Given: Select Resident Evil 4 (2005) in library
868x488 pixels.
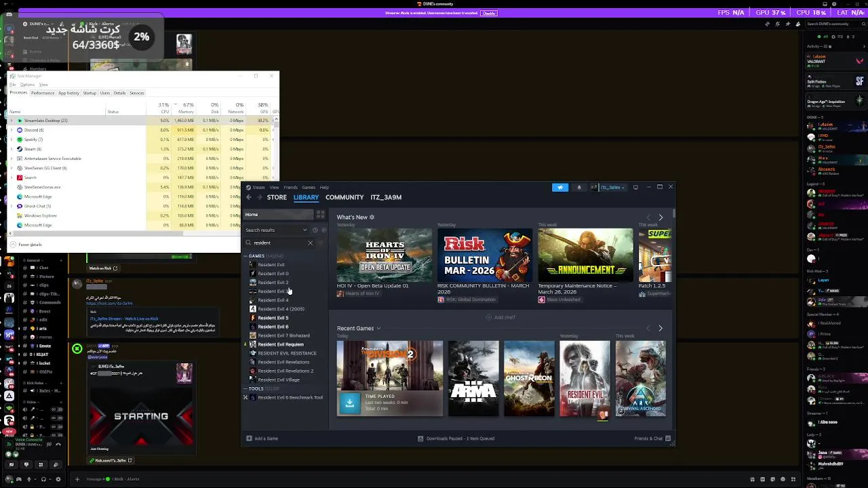Looking at the screenshot, I should [281, 309].
